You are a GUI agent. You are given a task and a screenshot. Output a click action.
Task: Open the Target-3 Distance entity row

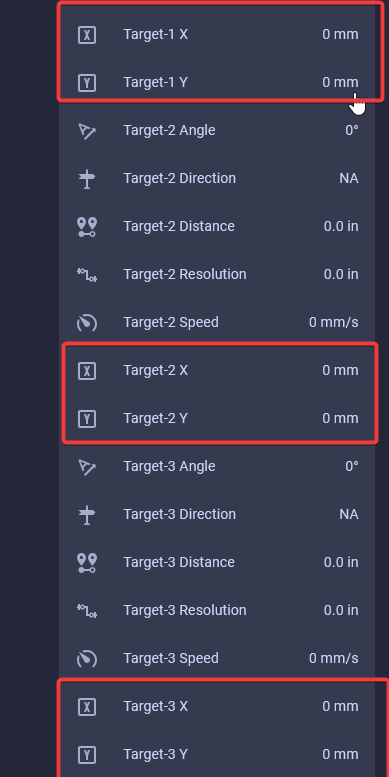pos(217,562)
